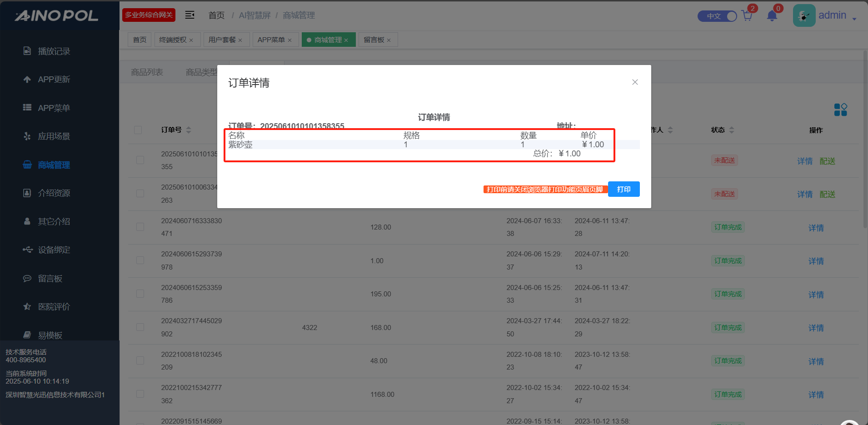Open 播放记录 in the sidebar
Viewport: 868px width, 425px height.
[x=54, y=51]
